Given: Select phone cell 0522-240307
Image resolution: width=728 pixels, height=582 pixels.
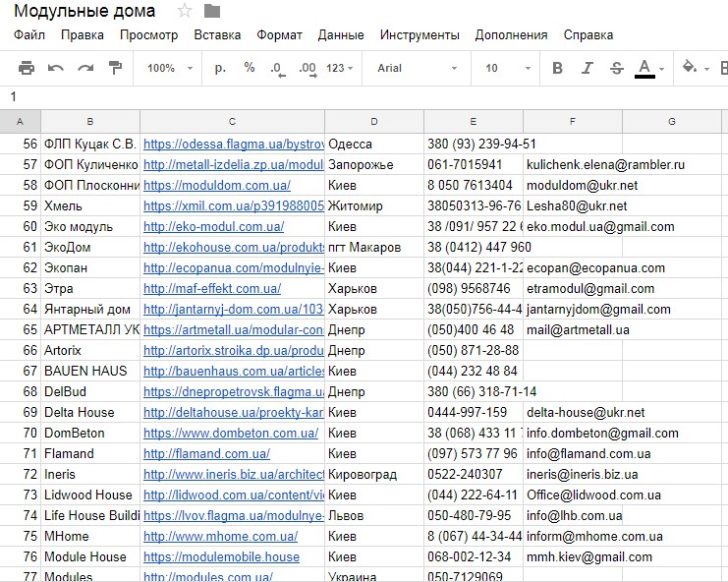Looking at the screenshot, I should pyautogui.click(x=474, y=474).
